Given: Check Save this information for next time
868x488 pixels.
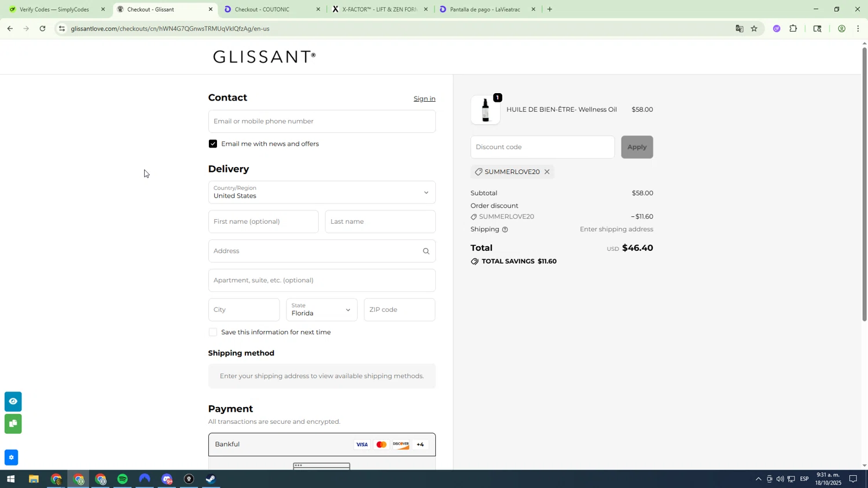Looking at the screenshot, I should point(213,332).
